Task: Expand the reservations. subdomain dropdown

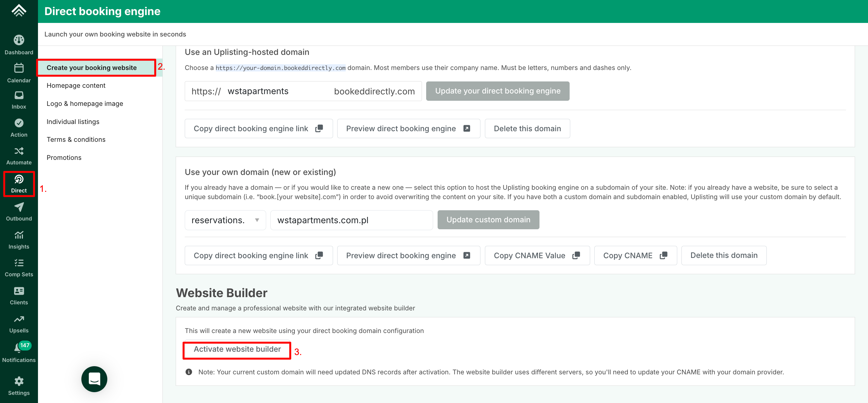Action: [x=225, y=220]
